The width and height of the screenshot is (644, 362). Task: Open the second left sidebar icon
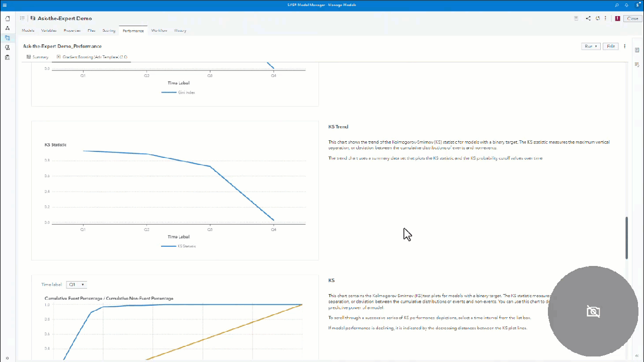[x=8, y=28]
